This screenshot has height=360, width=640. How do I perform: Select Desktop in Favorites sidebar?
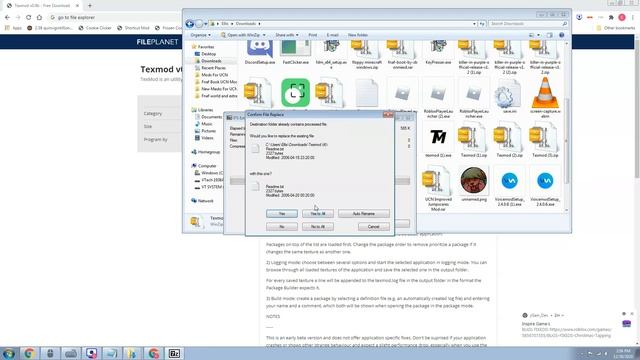208,54
